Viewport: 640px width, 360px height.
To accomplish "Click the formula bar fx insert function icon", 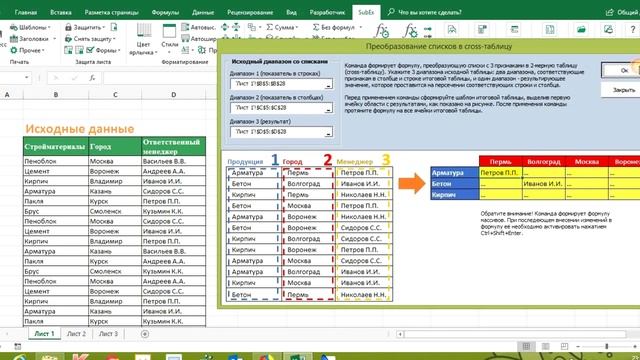I will (x=93, y=78).
